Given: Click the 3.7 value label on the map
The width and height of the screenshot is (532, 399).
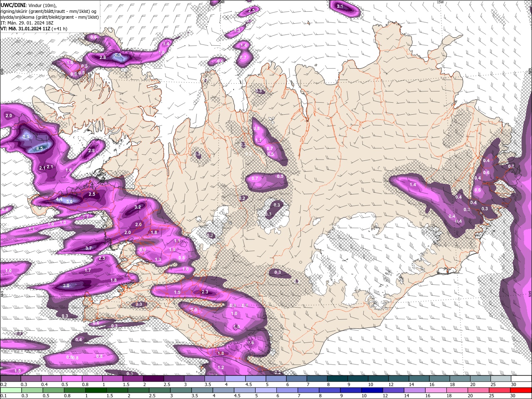Looking at the screenshot, I should click(89, 248).
